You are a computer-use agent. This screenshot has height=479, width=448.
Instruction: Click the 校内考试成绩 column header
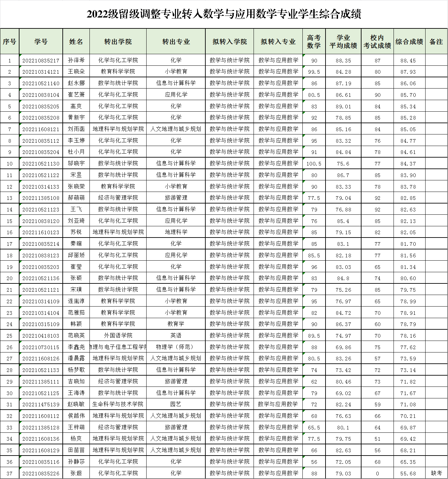click(x=377, y=42)
